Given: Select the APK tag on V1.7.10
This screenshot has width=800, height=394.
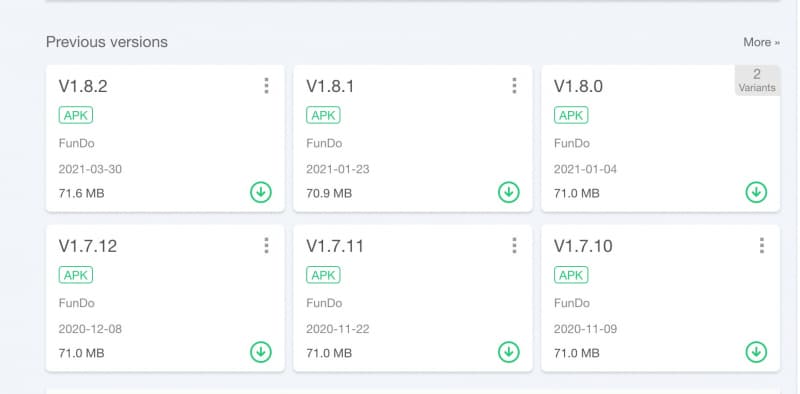Looking at the screenshot, I should [x=571, y=275].
